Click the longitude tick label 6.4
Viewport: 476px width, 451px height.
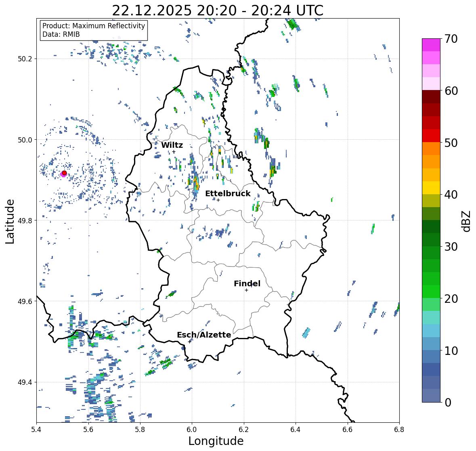coord(296,430)
